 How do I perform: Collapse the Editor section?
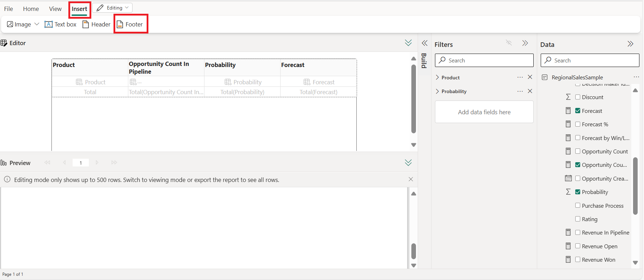tap(408, 43)
